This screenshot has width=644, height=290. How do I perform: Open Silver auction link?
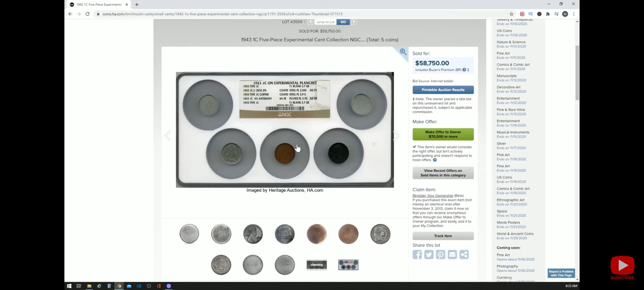(x=501, y=144)
